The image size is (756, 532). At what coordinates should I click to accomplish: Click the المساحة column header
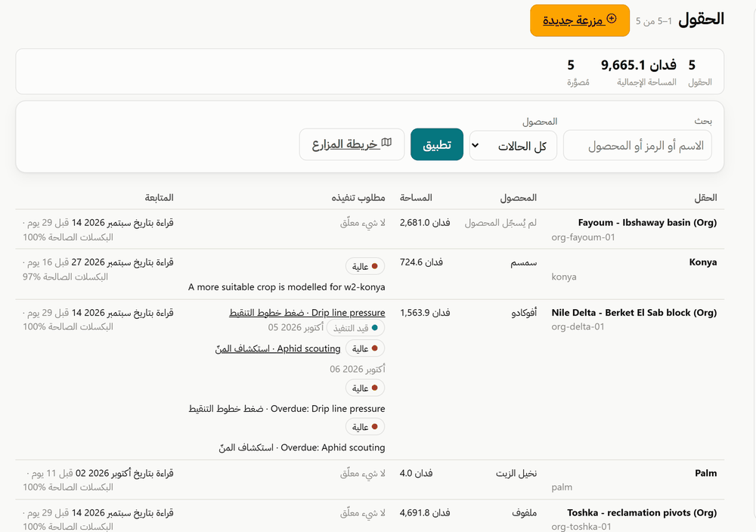click(416, 197)
